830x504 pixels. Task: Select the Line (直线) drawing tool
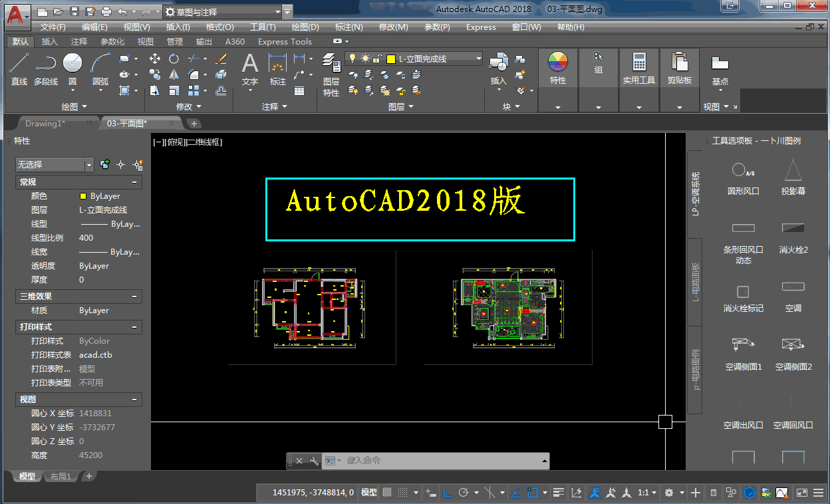(x=19, y=69)
